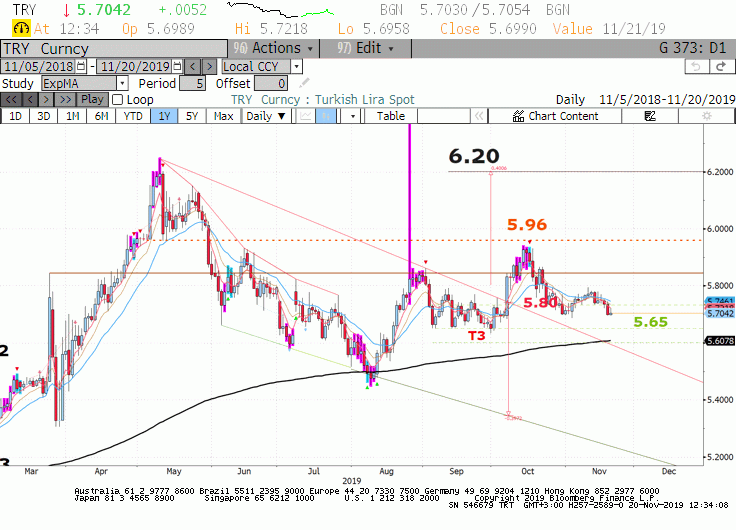This screenshot has width=736, height=530.
Task: Select the 1M range tab
Action: point(72,116)
